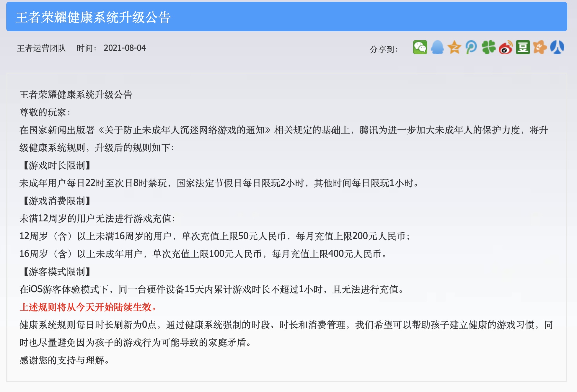Click the Tencent Weibo share icon

471,47
